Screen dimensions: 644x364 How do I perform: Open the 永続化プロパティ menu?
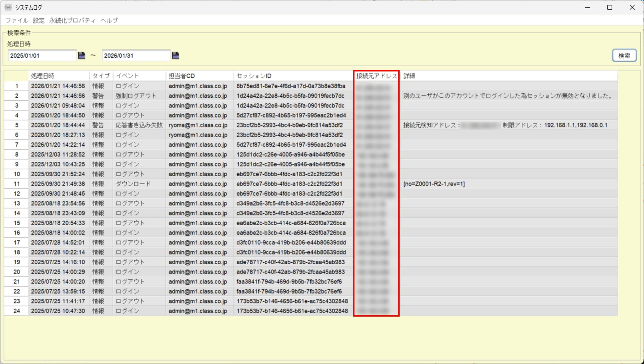tap(72, 20)
